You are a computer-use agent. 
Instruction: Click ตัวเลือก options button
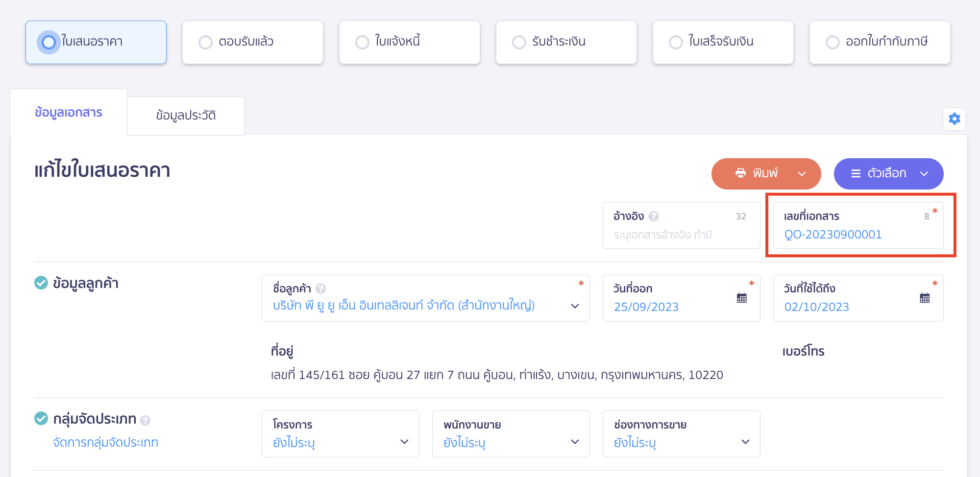pos(888,173)
